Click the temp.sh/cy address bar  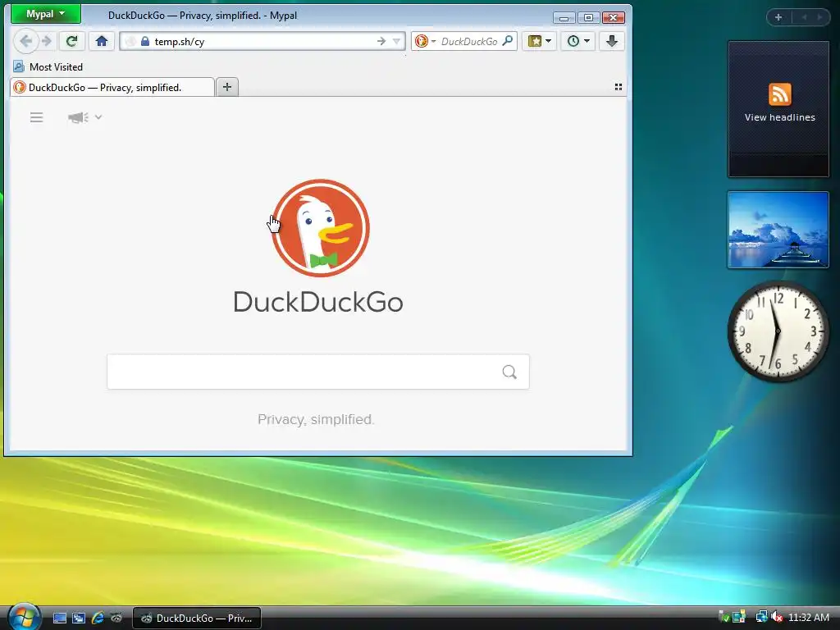(x=262, y=41)
